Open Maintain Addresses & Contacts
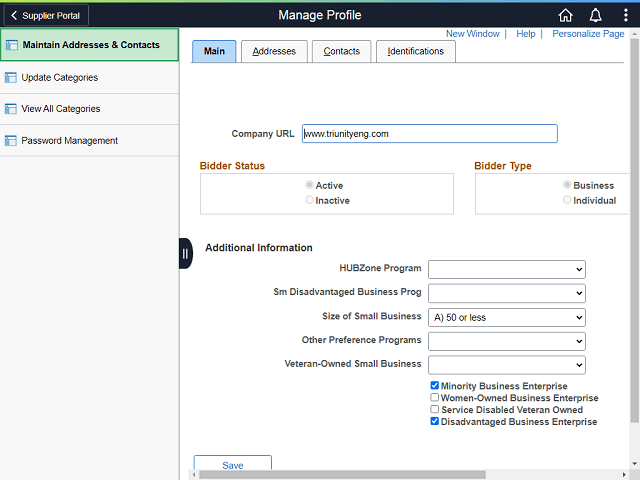 [89, 45]
